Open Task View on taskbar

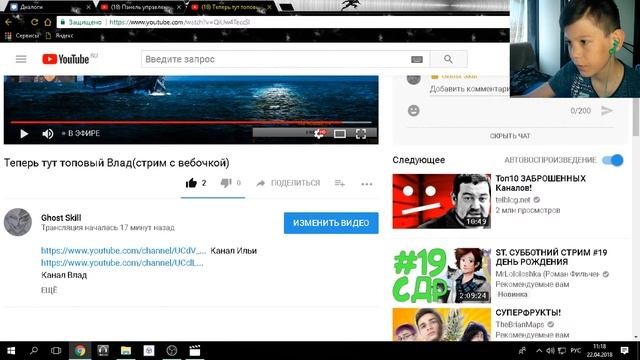click(x=56, y=351)
